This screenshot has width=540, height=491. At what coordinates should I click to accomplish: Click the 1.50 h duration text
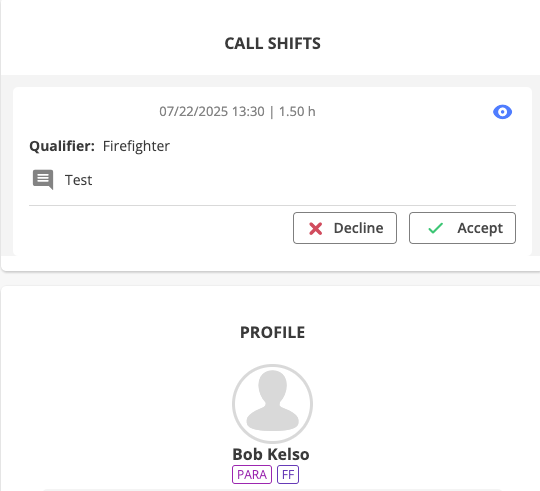click(297, 112)
